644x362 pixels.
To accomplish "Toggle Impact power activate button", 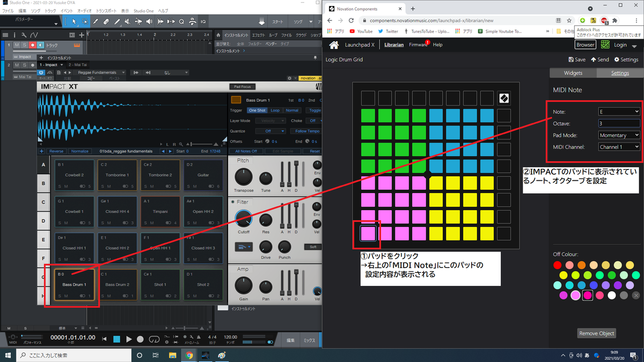I will tap(41, 72).
